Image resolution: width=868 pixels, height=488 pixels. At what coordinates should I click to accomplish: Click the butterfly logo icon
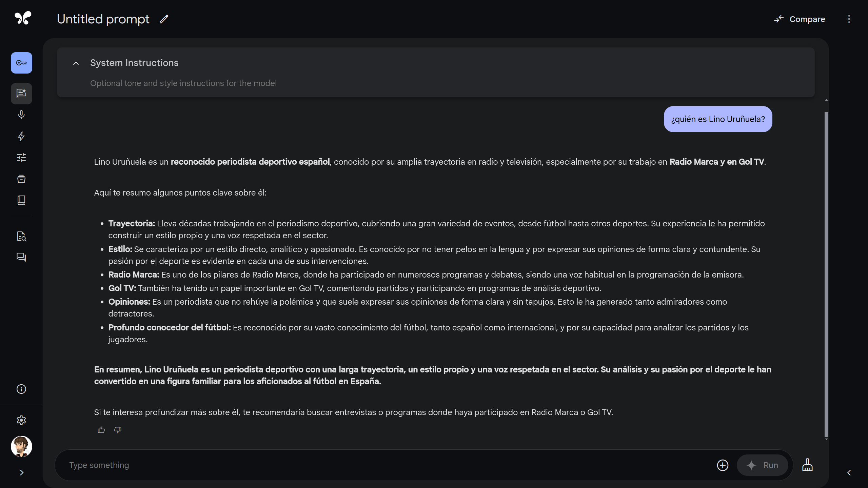coord(23,18)
